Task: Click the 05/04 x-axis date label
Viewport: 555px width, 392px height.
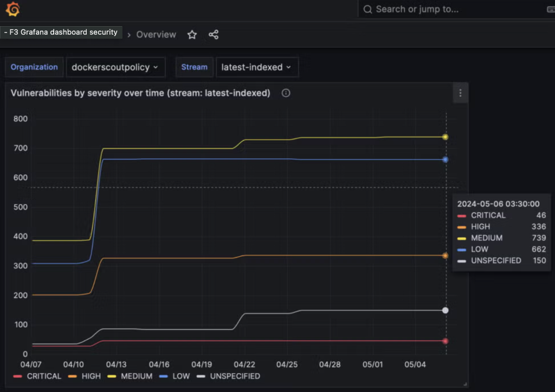Action: pos(415,364)
